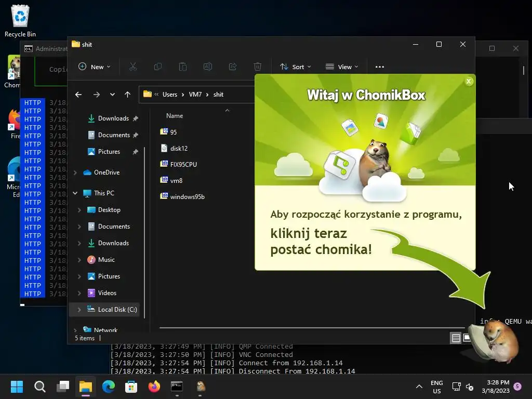Expand the Videos node chevron
The height and width of the screenshot is (399, 532).
click(79, 293)
